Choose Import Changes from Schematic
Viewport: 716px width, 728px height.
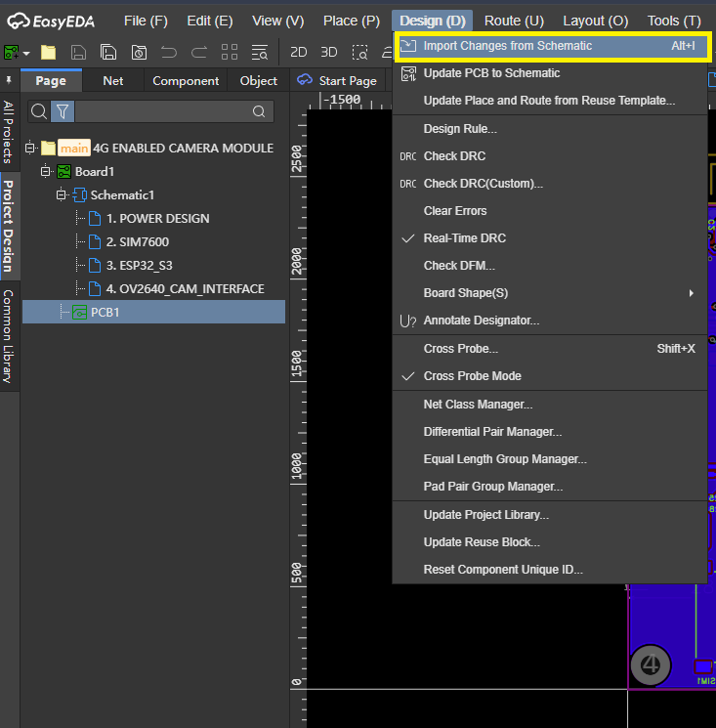point(552,46)
